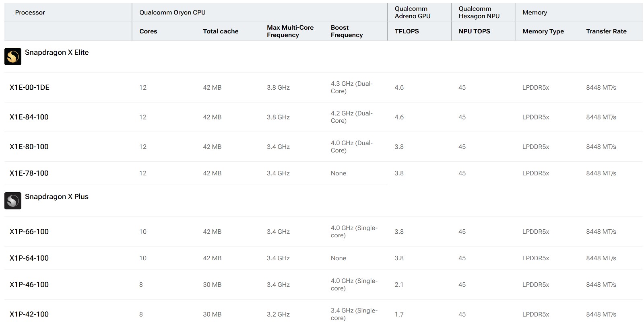This screenshot has width=644, height=327.
Task: Click the TFLOPS column header
Action: coord(407,31)
